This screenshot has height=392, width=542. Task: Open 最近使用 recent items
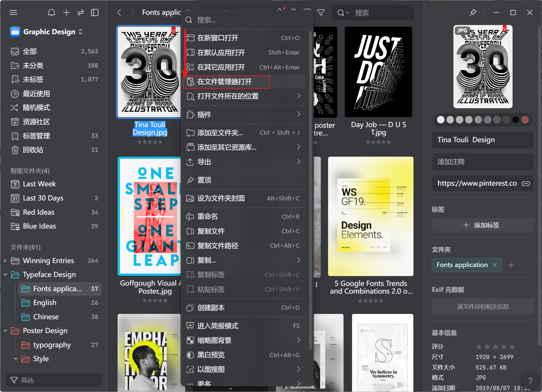point(54,93)
